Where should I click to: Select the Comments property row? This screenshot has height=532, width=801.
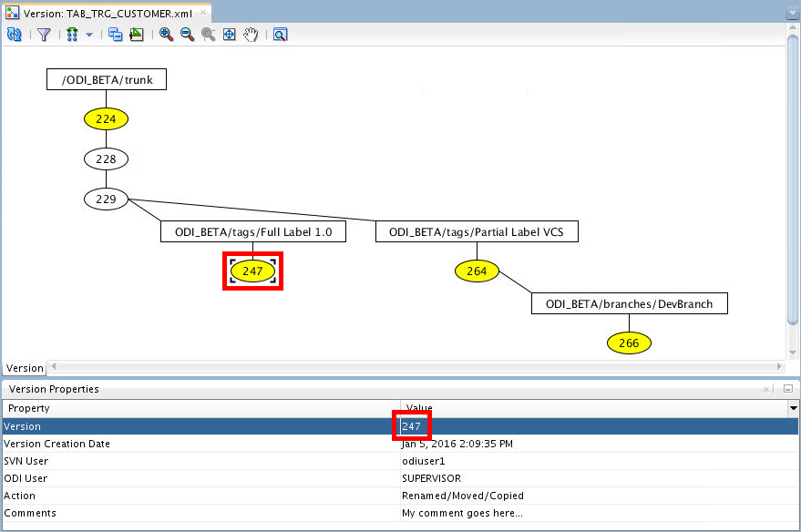click(x=401, y=513)
